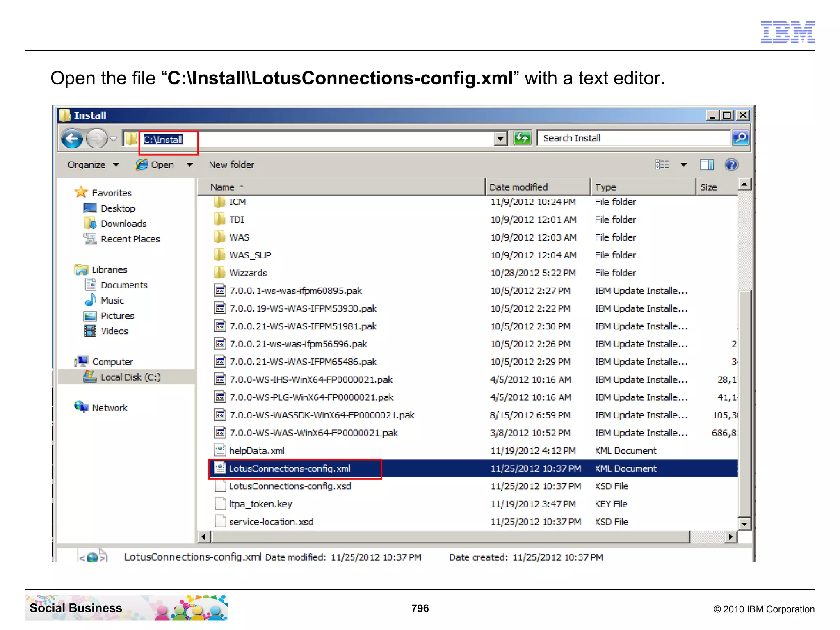Go back with the blue Back arrow
This screenshot has height=630, width=840.
(x=73, y=139)
